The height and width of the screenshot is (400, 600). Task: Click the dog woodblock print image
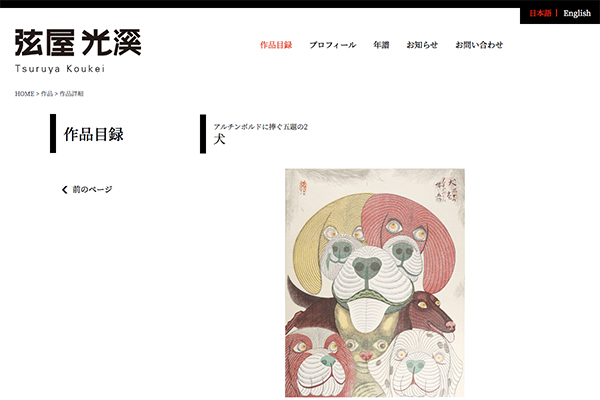(375, 283)
